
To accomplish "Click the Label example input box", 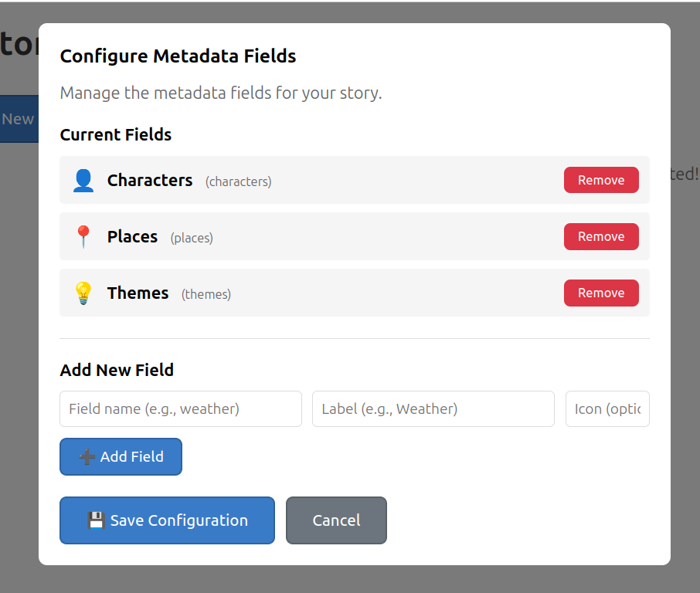I will point(433,408).
